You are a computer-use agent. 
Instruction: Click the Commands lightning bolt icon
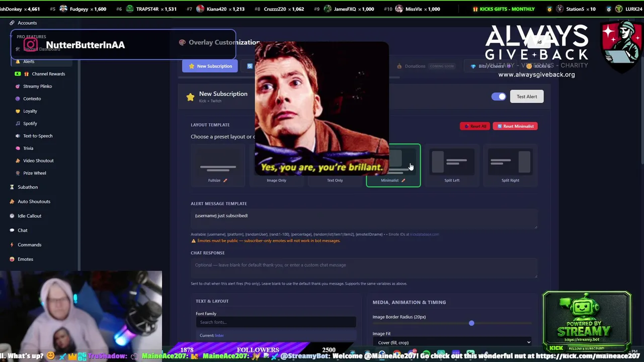click(12, 245)
